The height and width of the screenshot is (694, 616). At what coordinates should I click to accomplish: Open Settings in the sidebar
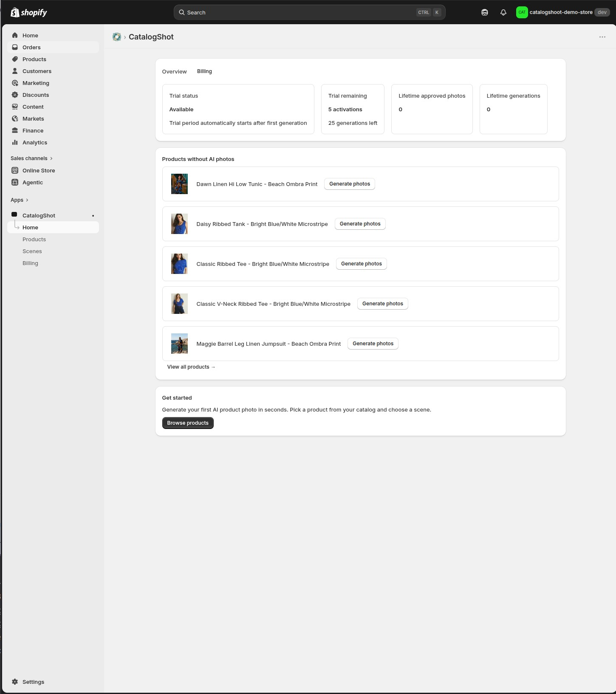53,682
